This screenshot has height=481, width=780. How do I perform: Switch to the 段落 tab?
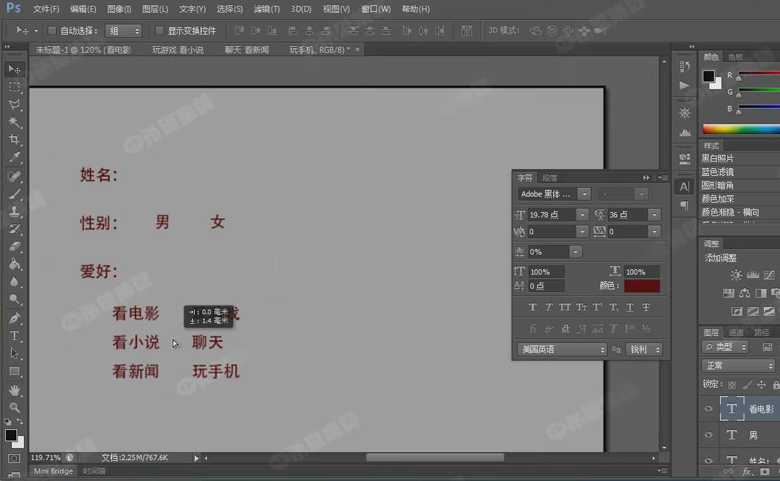550,178
